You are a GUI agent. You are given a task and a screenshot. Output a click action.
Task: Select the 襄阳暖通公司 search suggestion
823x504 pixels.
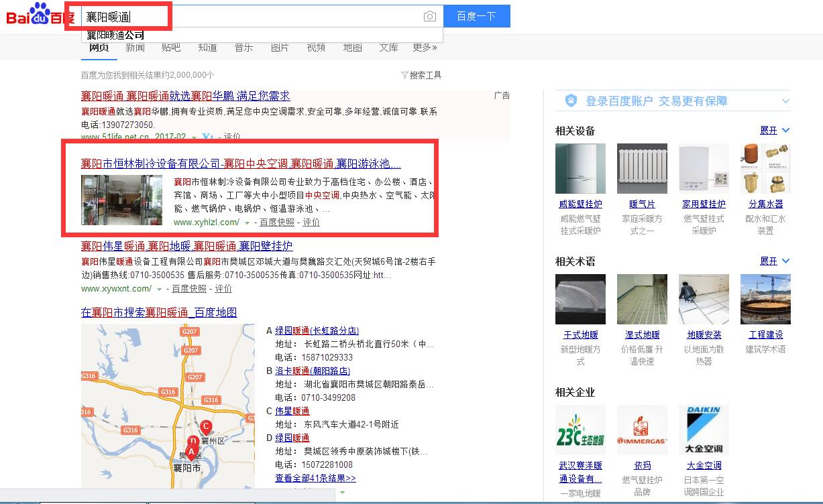point(115,35)
